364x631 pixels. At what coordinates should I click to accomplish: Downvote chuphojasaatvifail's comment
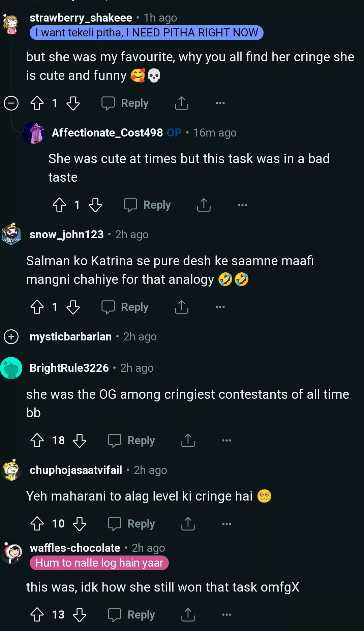pos(80,524)
